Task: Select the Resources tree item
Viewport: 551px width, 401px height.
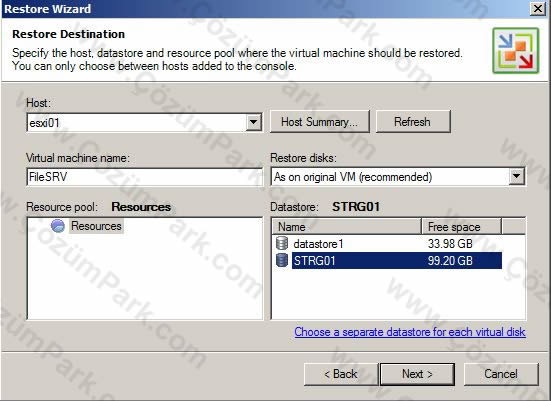Action: click(96, 226)
